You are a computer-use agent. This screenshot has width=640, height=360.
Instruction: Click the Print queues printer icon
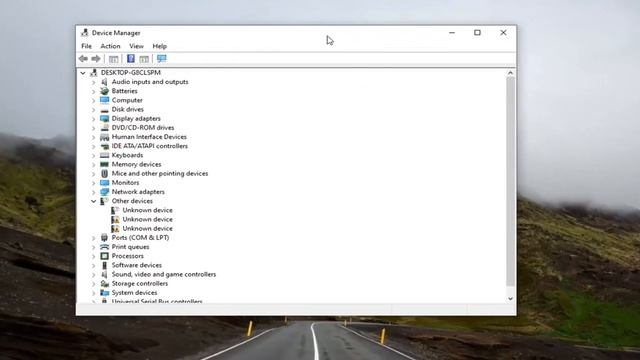(x=104, y=247)
